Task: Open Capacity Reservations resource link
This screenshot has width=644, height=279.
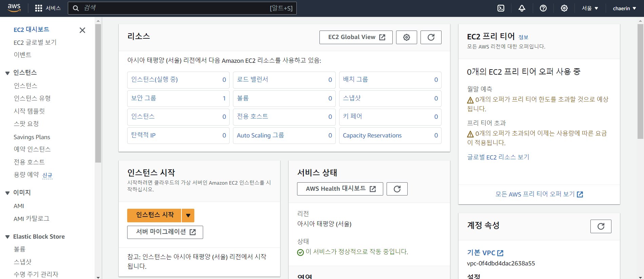Action: point(372,135)
